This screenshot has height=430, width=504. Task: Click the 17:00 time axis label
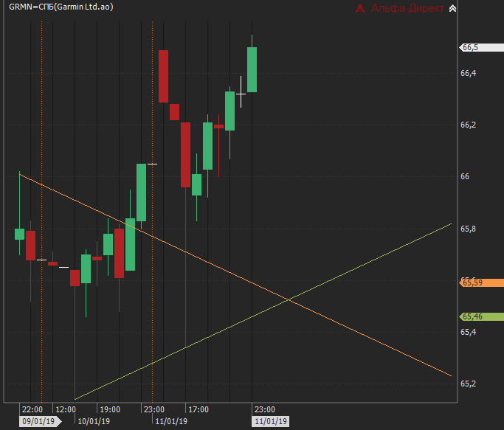point(198,409)
